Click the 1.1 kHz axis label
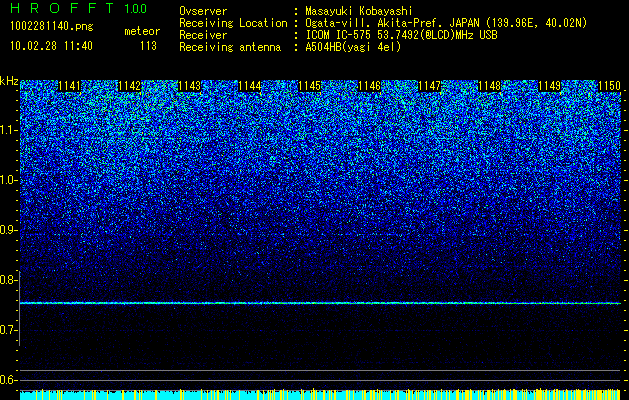Viewport: 629px width, 400px height. [x=7, y=130]
